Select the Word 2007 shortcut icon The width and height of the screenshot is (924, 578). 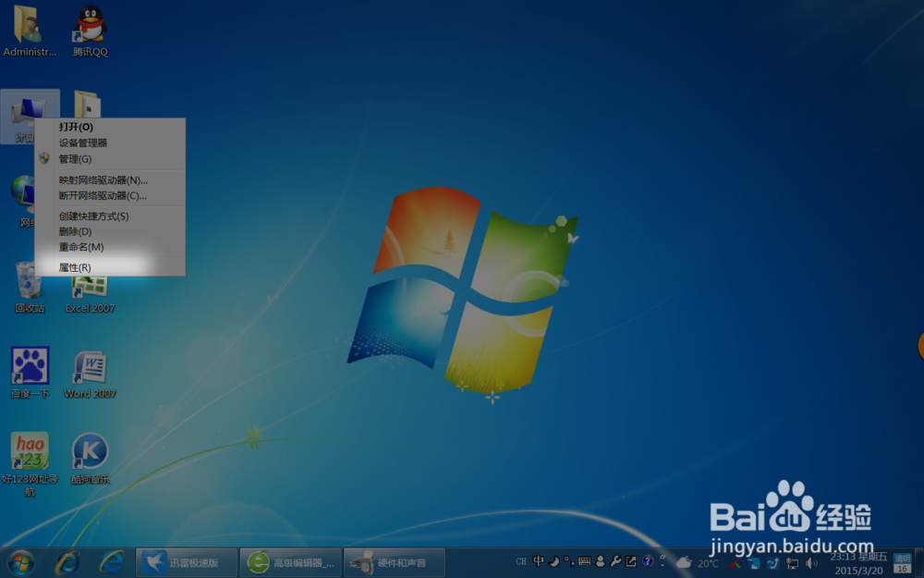[x=91, y=374]
